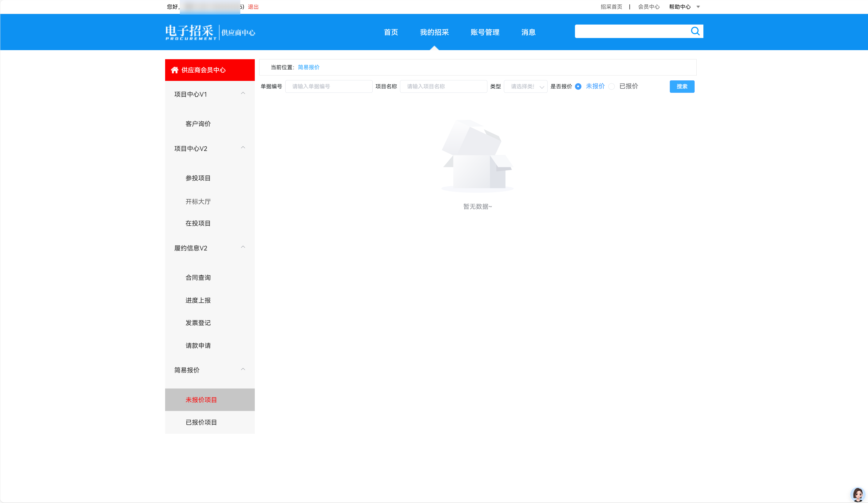This screenshot has height=503, width=868.
Task: Click the magnifier search icon in header
Action: pyautogui.click(x=695, y=31)
